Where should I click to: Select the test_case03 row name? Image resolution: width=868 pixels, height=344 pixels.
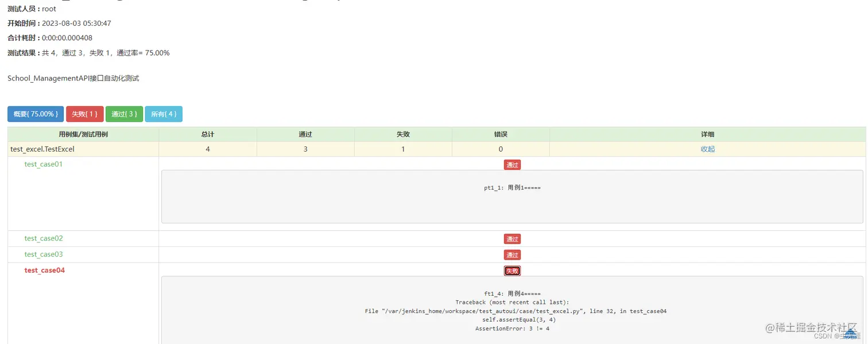[44, 254]
